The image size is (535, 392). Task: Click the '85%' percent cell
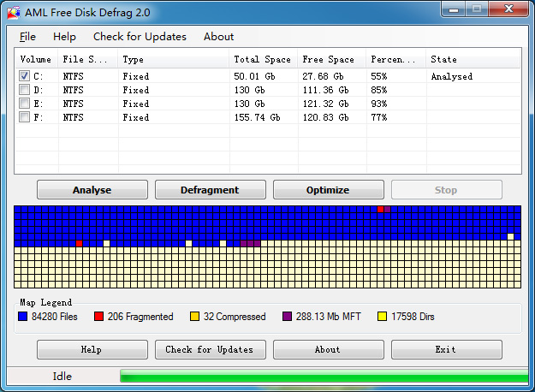tap(379, 90)
